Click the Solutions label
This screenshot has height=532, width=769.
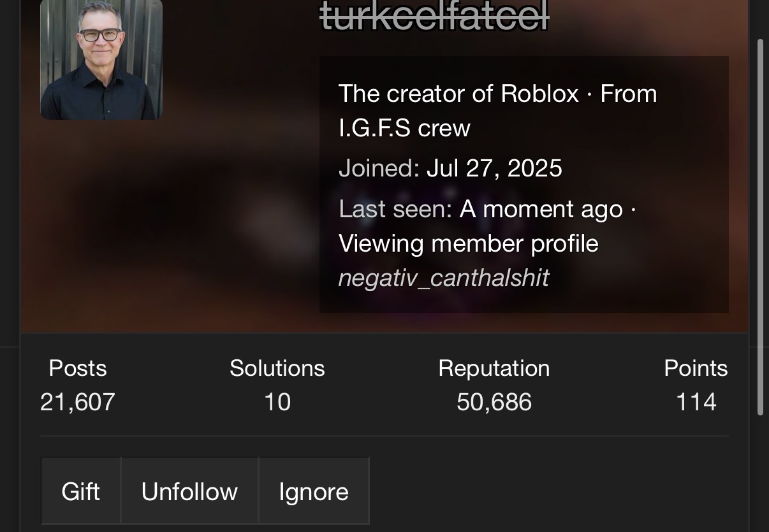(277, 368)
